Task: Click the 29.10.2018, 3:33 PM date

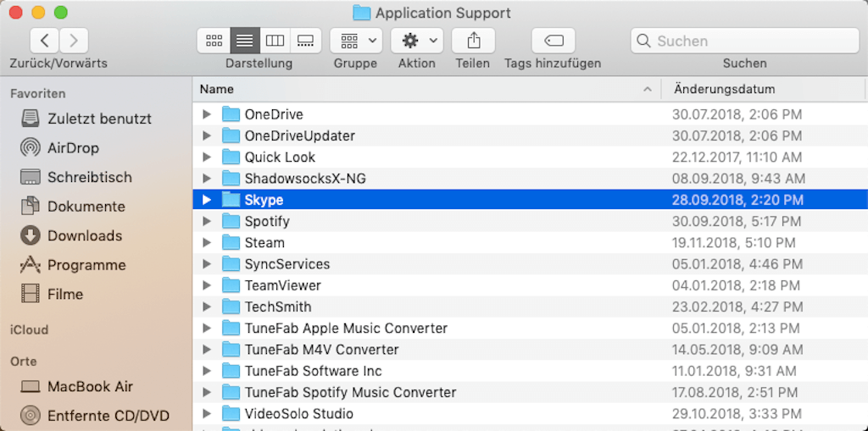Action: tap(737, 413)
